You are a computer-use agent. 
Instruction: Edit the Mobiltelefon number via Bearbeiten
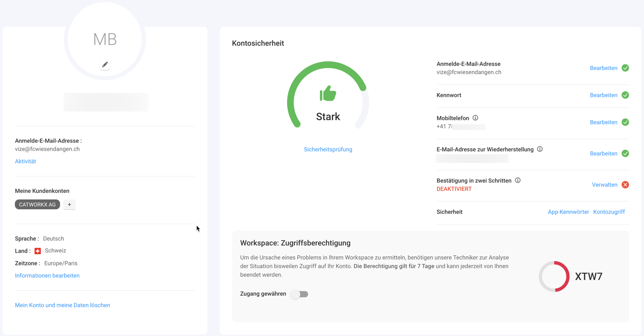coord(603,122)
